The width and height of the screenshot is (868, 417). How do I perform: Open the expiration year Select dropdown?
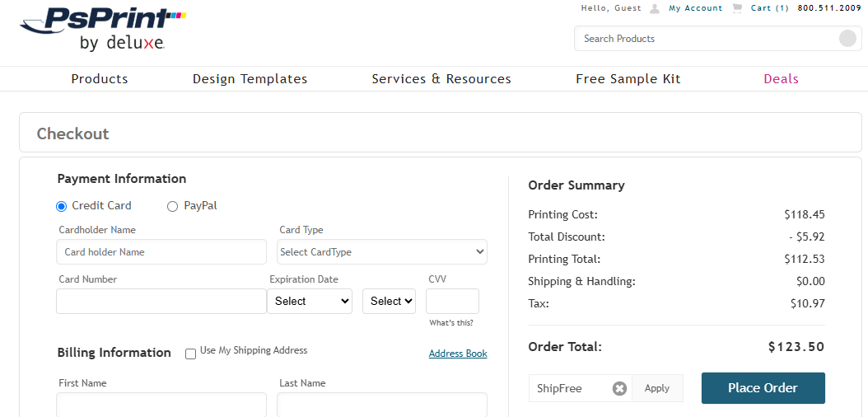[x=390, y=302]
